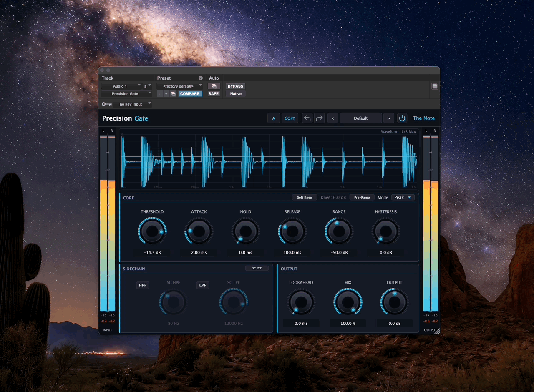The image size is (534, 392).
Task: Open the Preset menu arrow
Action: [200, 78]
